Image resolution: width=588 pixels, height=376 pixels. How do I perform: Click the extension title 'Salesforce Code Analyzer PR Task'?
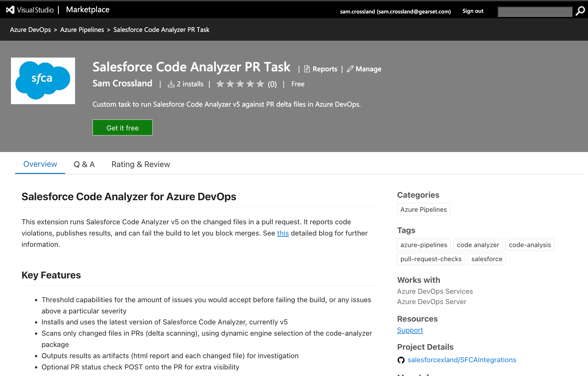(x=191, y=67)
